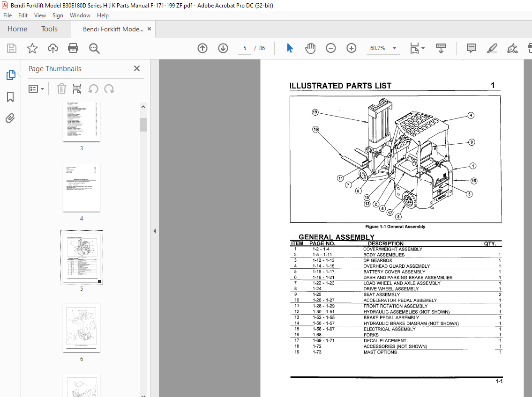Collapse the navigation pane with the side arrow
Screen dimensions: 532x397
pos(155,231)
